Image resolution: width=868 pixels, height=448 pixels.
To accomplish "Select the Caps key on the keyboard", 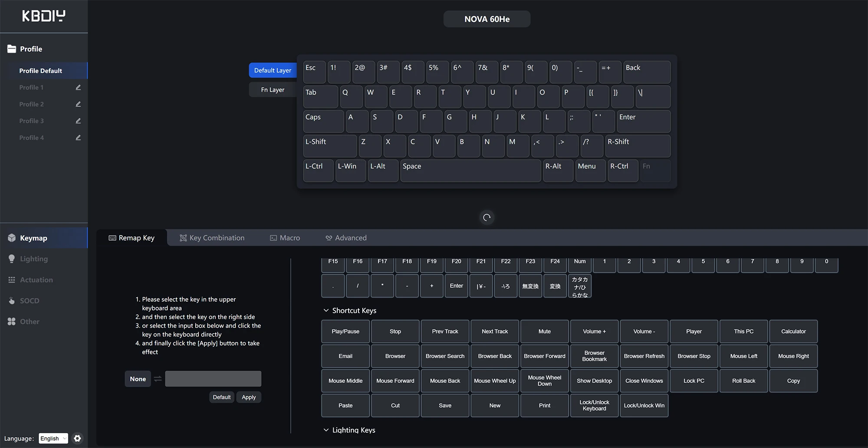I will [x=323, y=122].
